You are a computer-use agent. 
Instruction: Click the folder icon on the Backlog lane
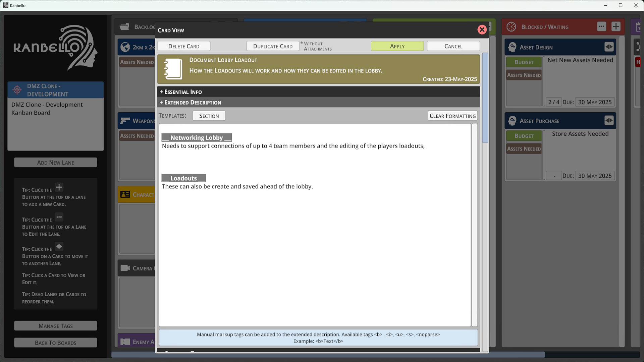(x=124, y=27)
